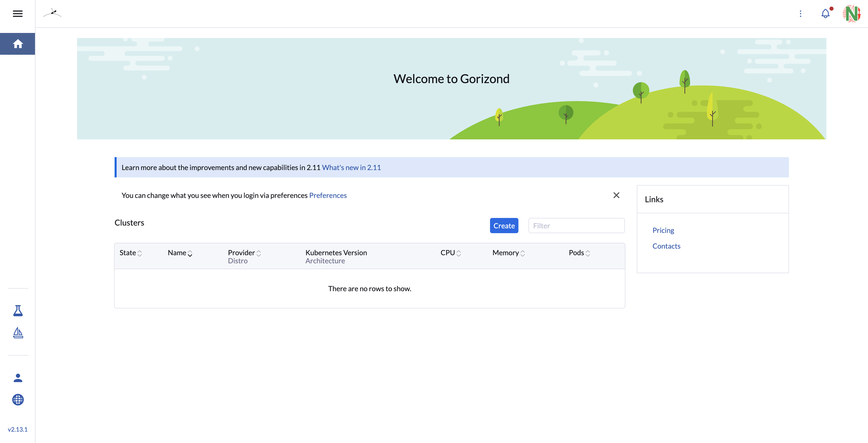
Task: Open the navigation hamburger menu
Action: click(17, 13)
